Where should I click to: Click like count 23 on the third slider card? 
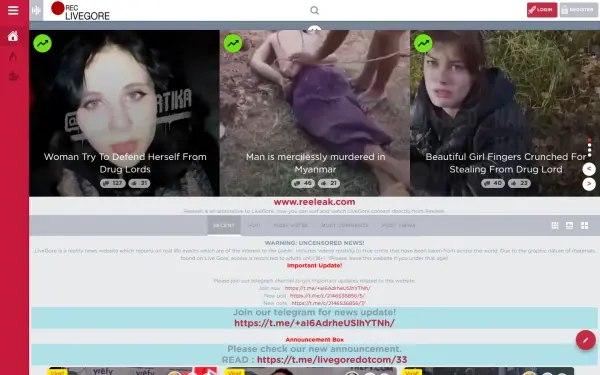pos(519,183)
